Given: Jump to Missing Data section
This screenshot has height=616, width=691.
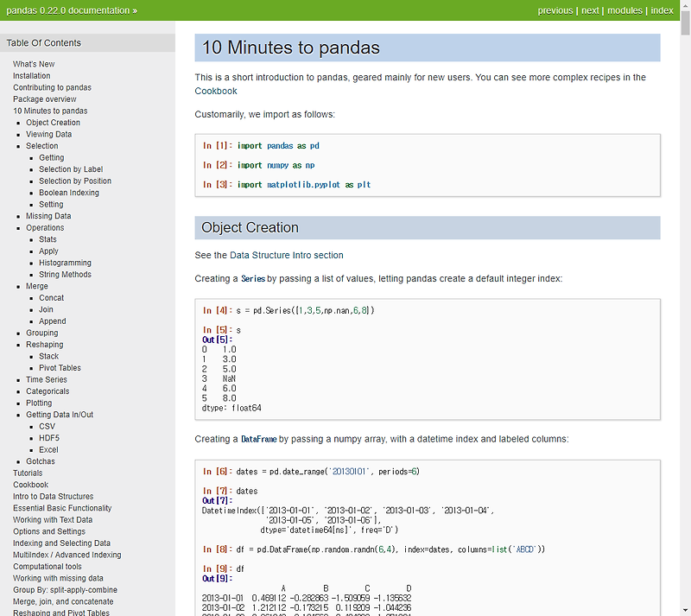Looking at the screenshot, I should (48, 216).
